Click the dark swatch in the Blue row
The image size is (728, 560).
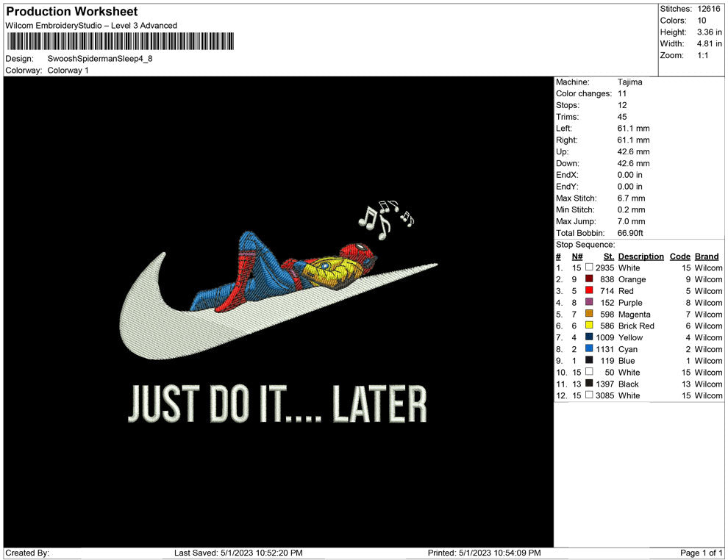point(589,360)
